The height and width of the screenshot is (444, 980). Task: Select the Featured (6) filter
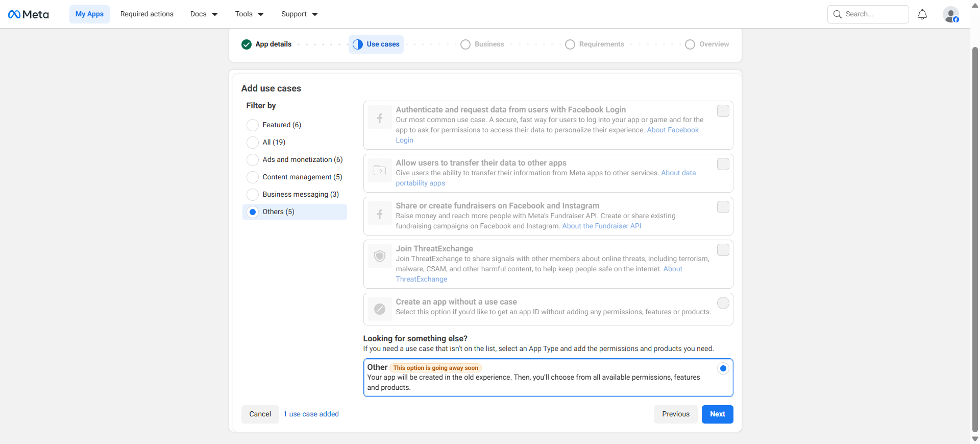[x=253, y=125]
